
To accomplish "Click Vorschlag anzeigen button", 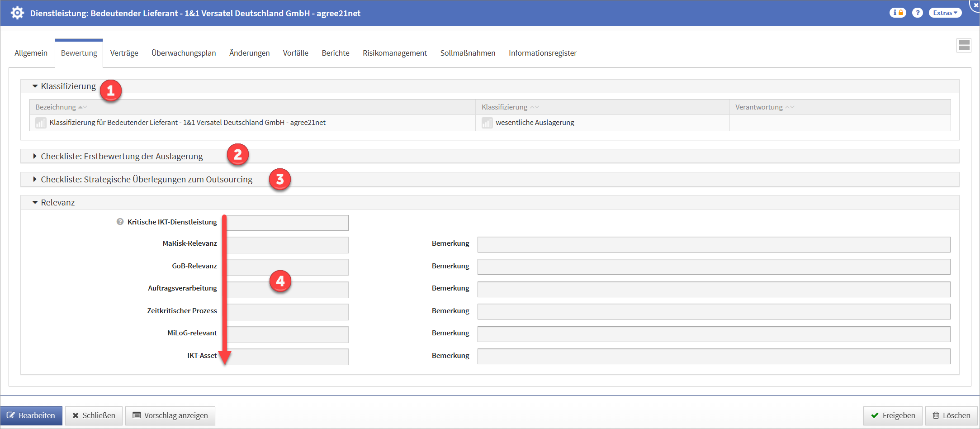I will coord(170,415).
